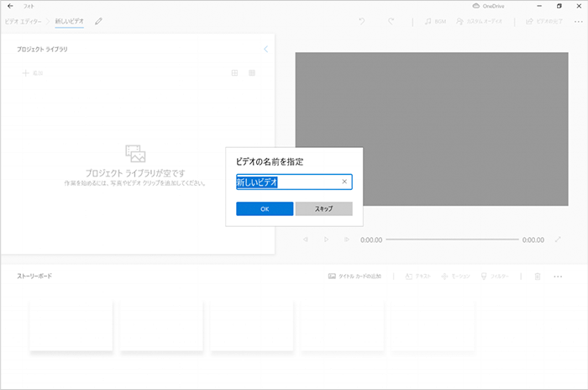Click the previous frame playback button

click(x=306, y=240)
